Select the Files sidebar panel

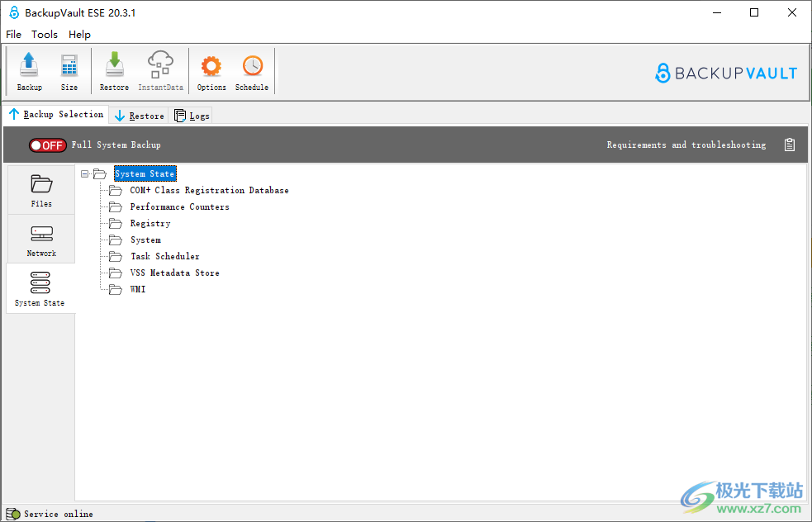[41, 190]
